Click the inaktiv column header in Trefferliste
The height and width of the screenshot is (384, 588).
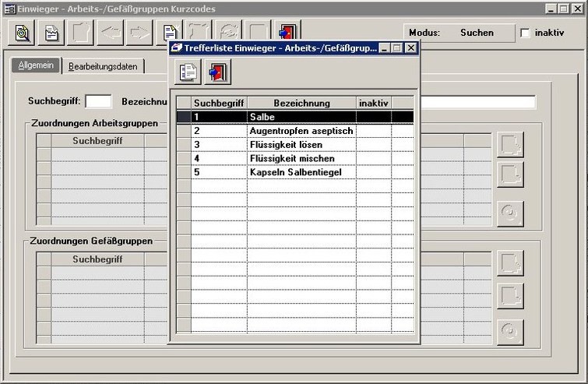tap(374, 103)
